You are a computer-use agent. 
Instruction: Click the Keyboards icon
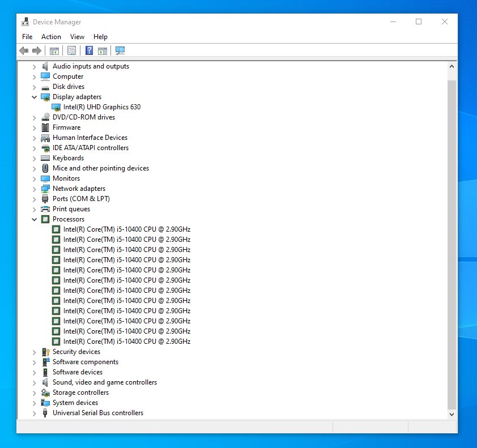click(45, 158)
